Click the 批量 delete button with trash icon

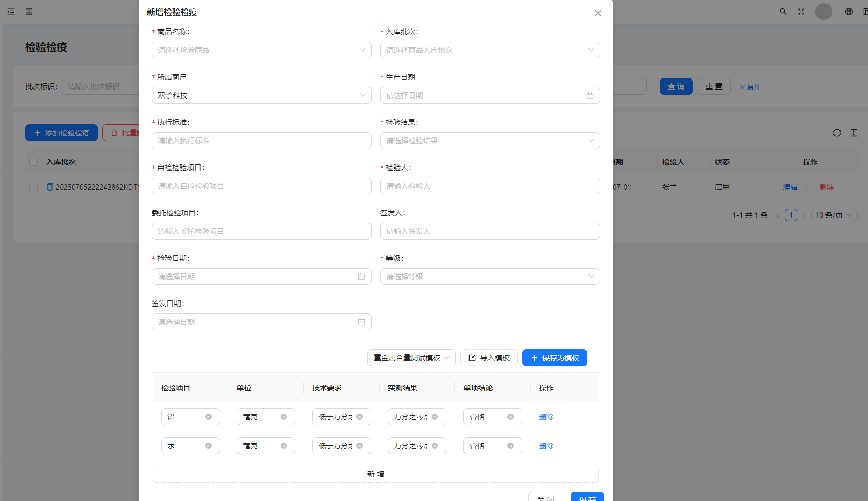(121, 133)
